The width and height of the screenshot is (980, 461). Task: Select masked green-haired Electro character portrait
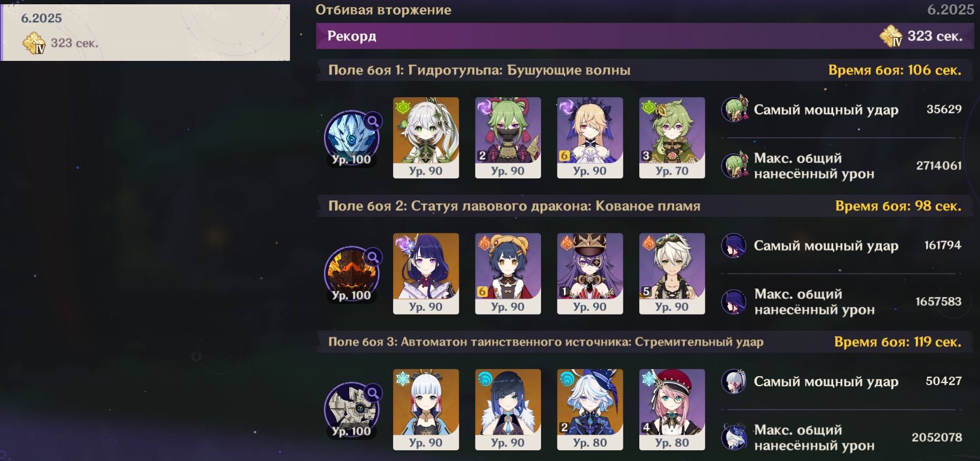(508, 138)
